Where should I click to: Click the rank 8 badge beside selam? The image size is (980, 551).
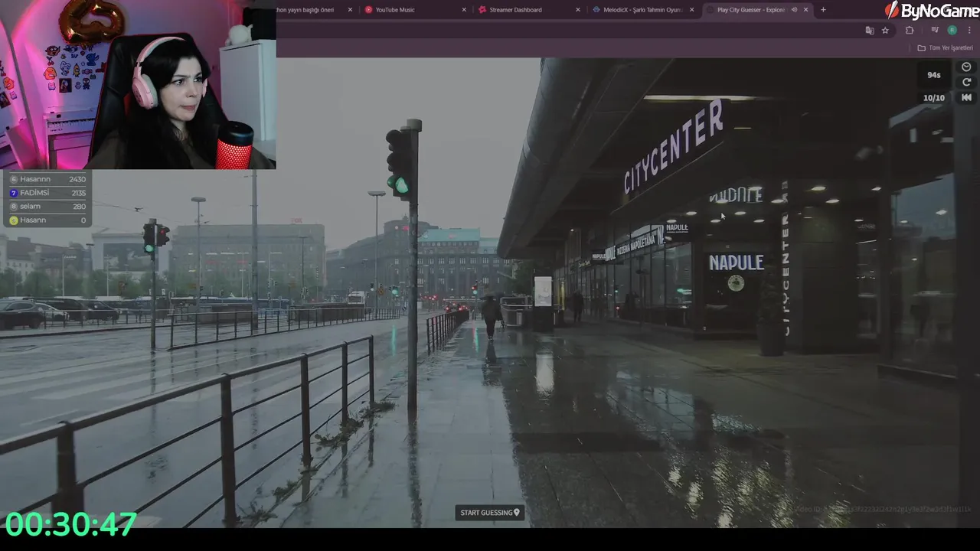click(13, 207)
